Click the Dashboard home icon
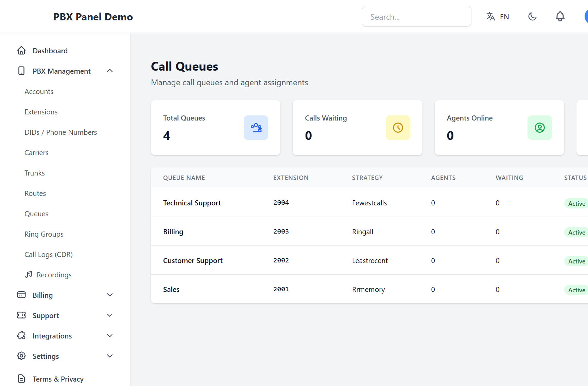Screen dimensions: 588x386 point(21,51)
